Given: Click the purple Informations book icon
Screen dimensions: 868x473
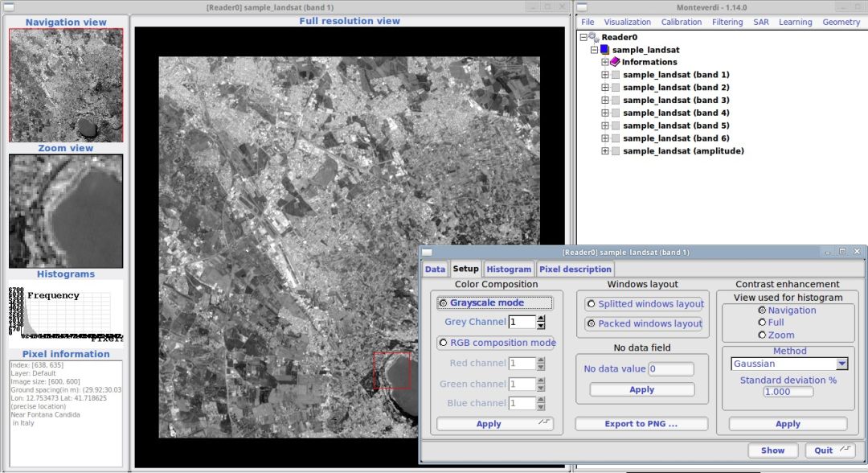Looking at the screenshot, I should [x=616, y=62].
